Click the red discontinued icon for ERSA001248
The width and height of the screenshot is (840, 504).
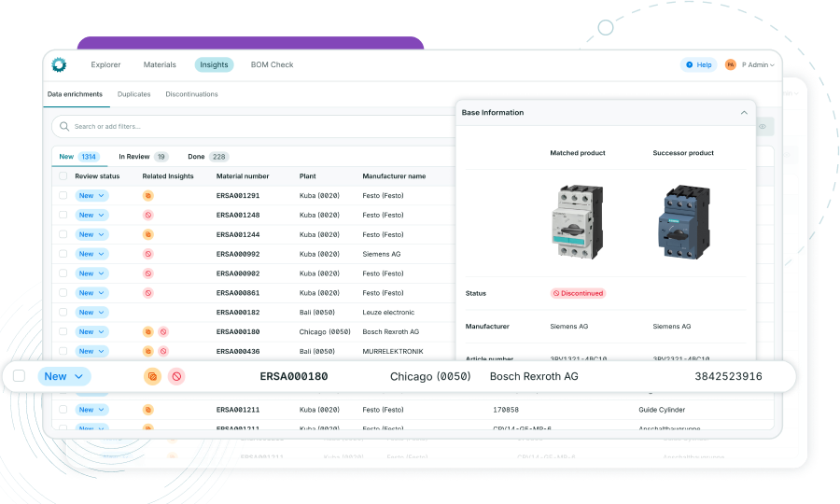[148, 215]
